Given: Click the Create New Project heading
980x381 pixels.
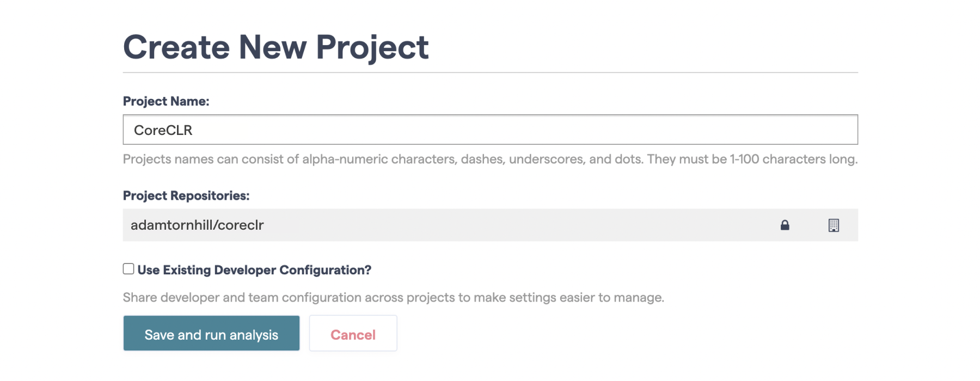Looking at the screenshot, I should 276,47.
